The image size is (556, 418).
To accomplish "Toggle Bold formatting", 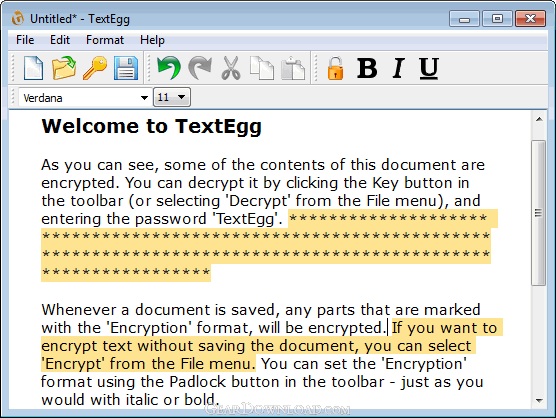I will click(x=367, y=68).
